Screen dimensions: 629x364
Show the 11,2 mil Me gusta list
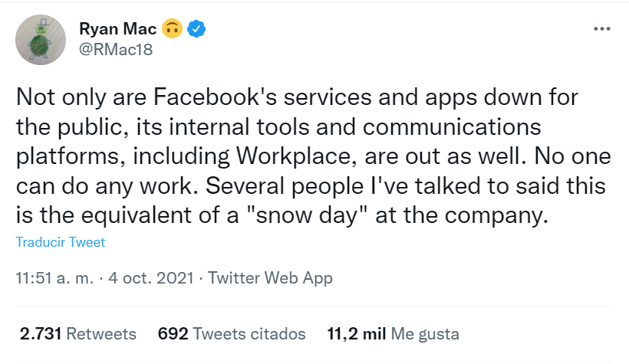(393, 334)
